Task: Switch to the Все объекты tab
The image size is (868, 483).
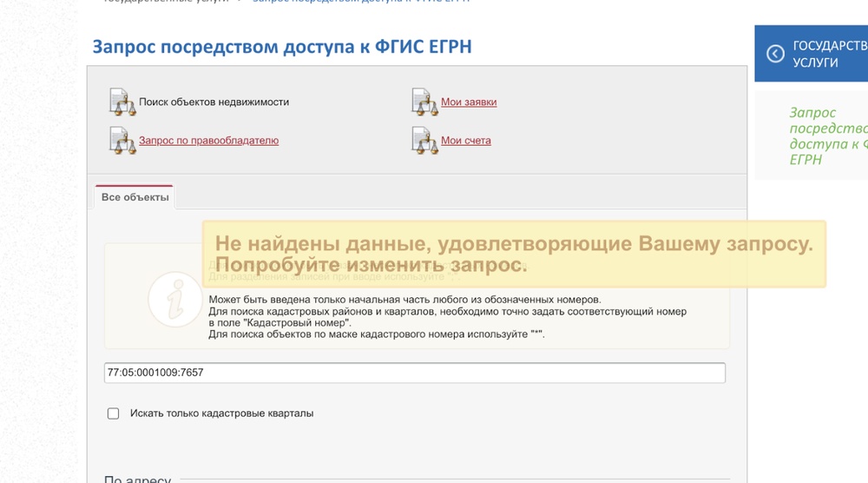Action: (135, 197)
